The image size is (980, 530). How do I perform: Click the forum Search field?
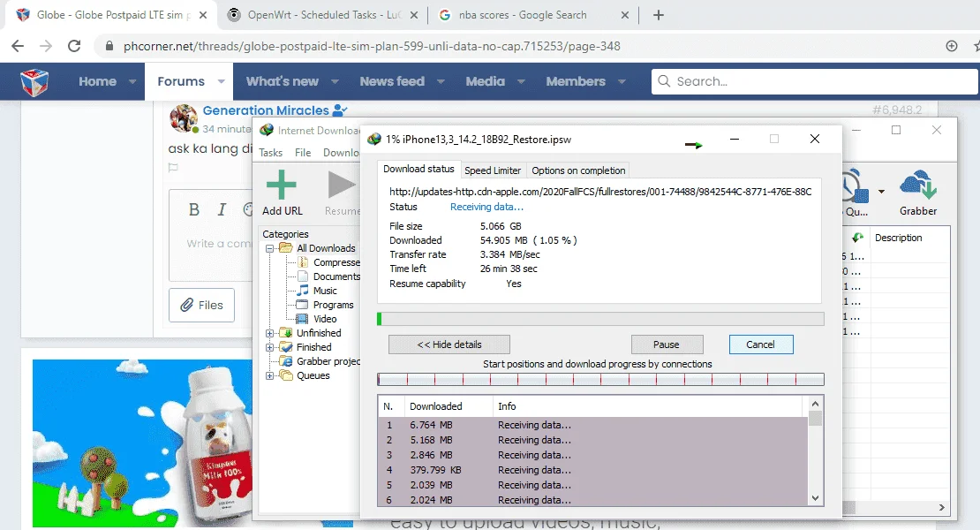point(814,81)
